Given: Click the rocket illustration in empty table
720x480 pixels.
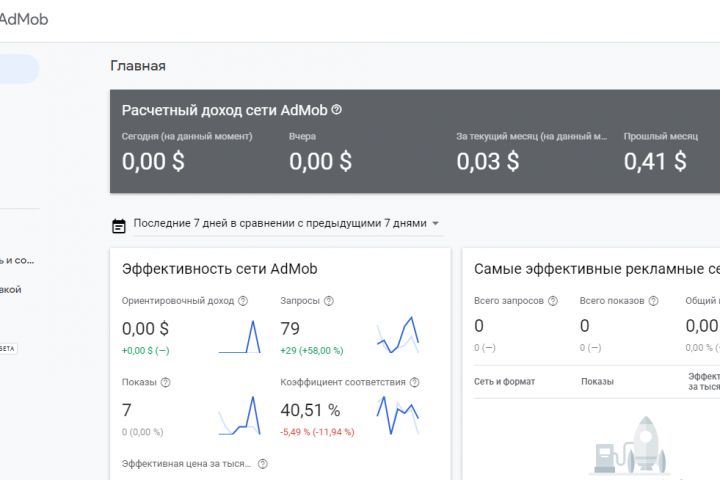Looking at the screenshot, I should 631,446.
